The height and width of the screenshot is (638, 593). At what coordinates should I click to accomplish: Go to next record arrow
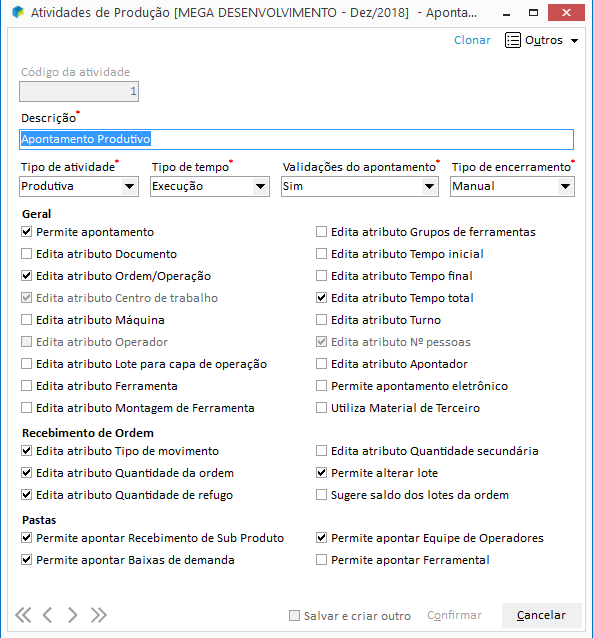(x=72, y=615)
